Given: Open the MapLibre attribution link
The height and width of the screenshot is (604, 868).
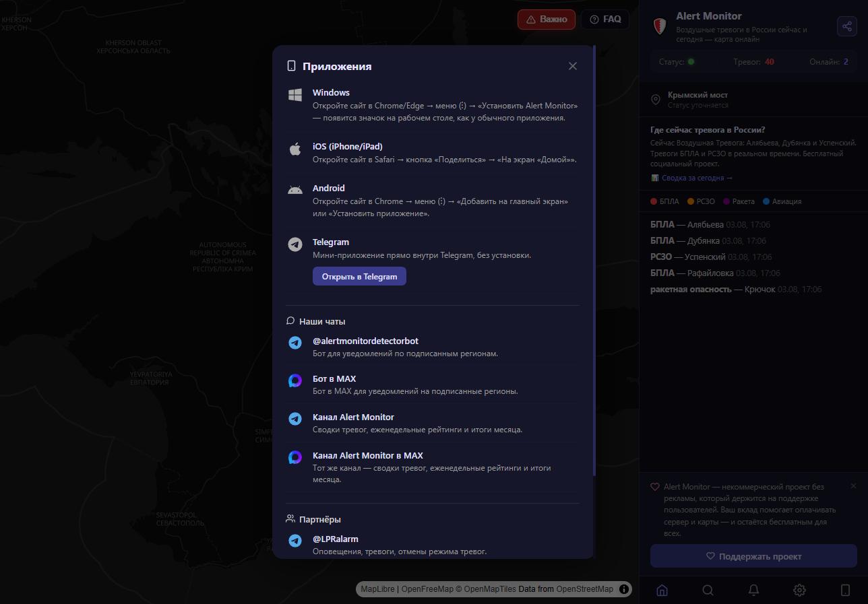Looking at the screenshot, I should click(x=378, y=589).
